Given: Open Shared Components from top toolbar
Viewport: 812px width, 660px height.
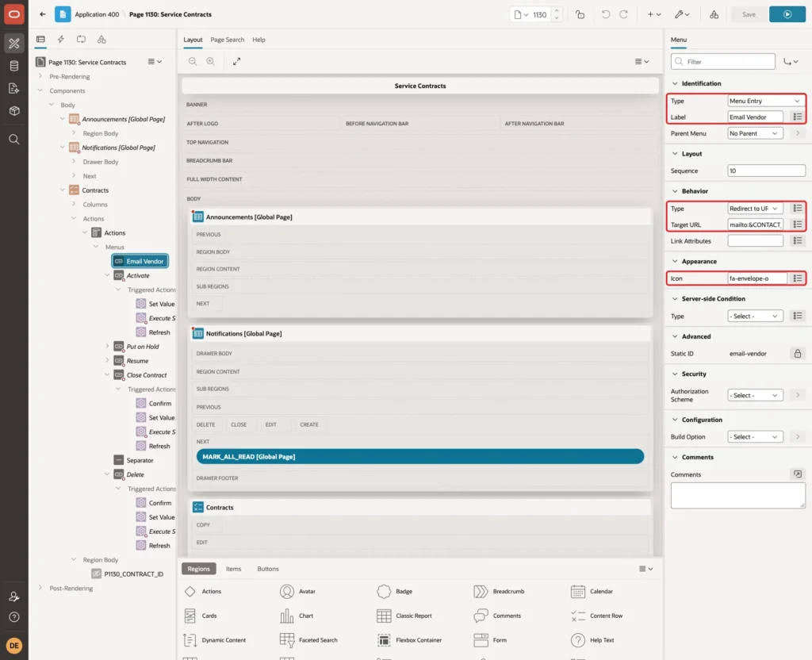Looking at the screenshot, I should 714,14.
